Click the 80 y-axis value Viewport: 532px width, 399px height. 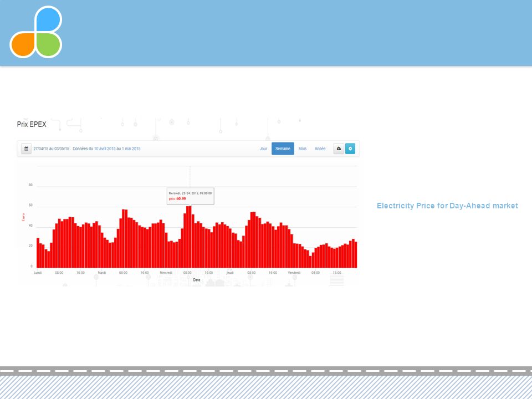tap(30, 185)
